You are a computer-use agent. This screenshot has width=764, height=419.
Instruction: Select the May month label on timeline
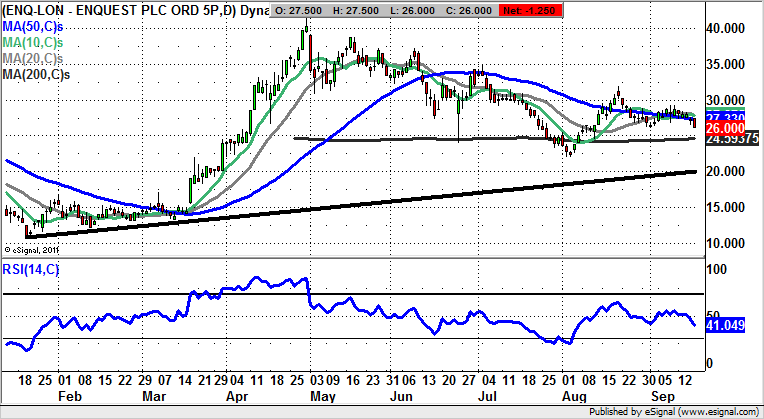[320, 396]
